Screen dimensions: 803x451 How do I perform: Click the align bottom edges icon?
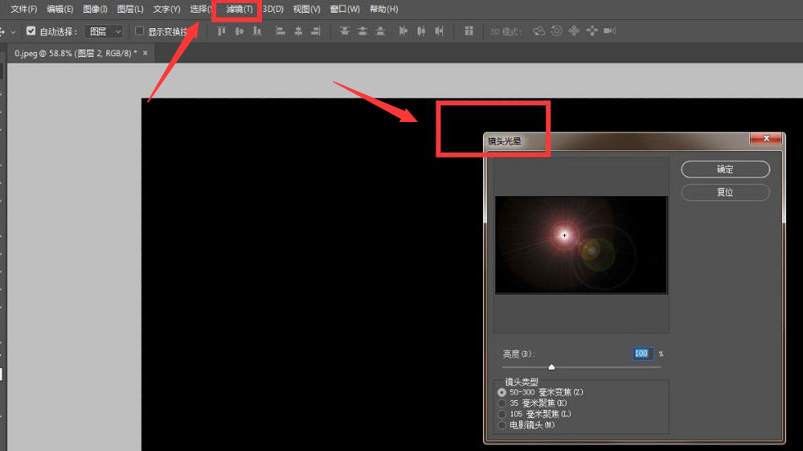(257, 32)
